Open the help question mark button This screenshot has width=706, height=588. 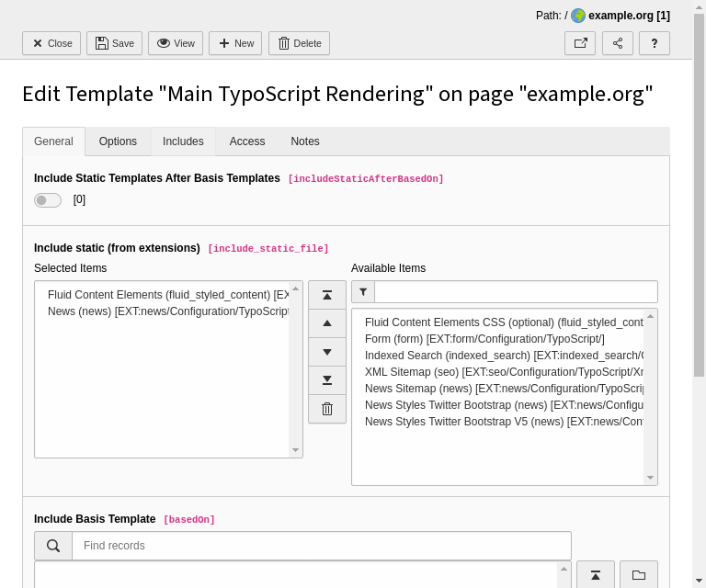pyautogui.click(x=655, y=43)
